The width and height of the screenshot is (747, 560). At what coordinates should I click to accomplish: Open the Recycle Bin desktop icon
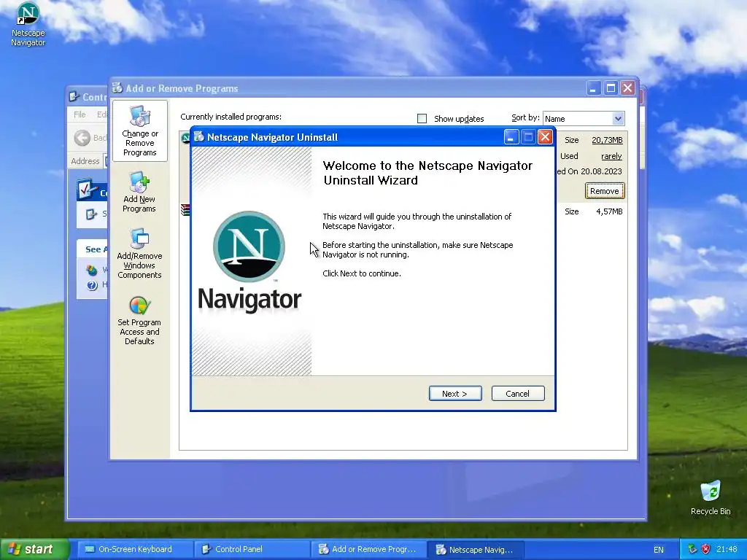click(x=711, y=491)
